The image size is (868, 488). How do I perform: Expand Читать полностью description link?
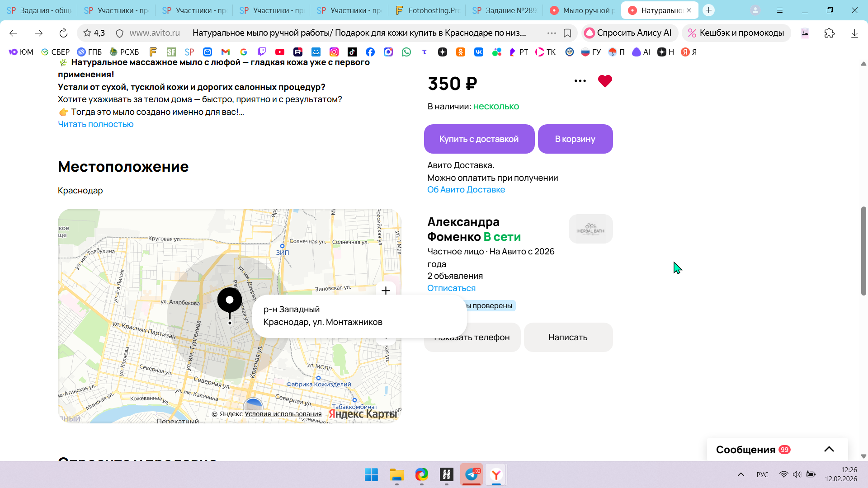(96, 124)
